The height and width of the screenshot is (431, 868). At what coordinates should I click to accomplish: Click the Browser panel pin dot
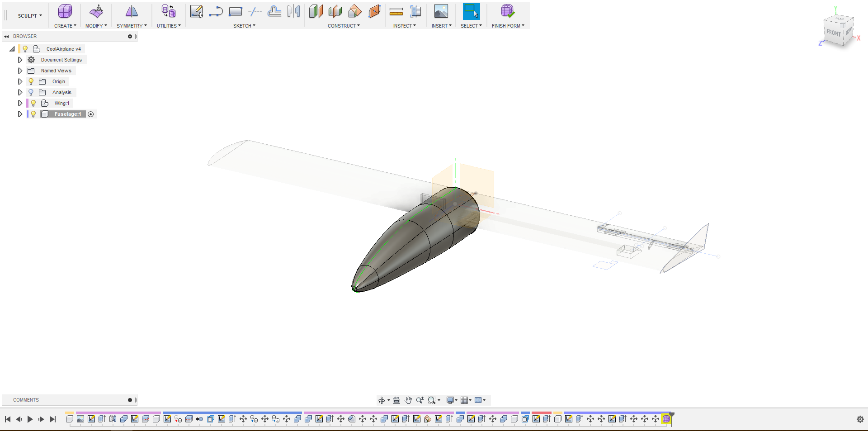coord(130,36)
